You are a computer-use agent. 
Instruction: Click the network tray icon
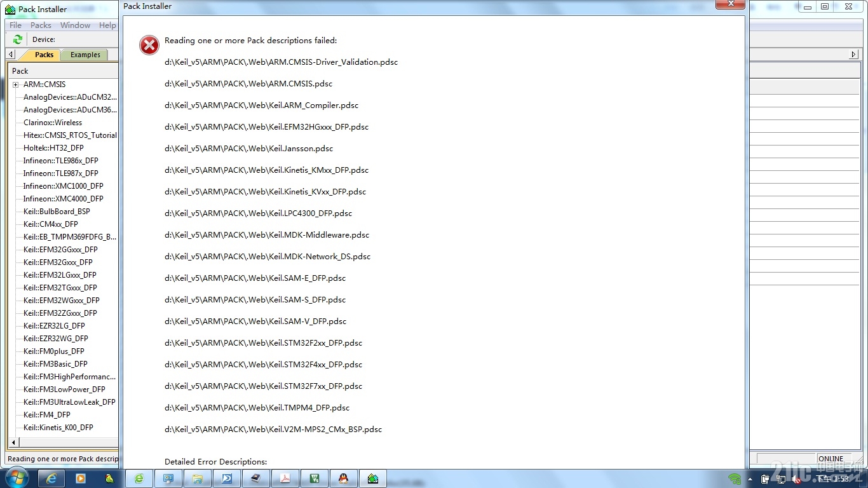[x=780, y=479]
